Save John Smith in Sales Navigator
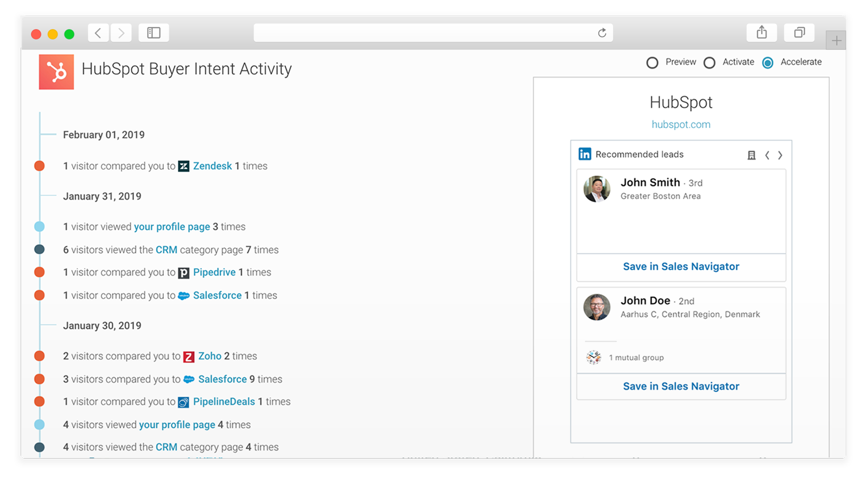The image size is (868, 483). click(681, 266)
